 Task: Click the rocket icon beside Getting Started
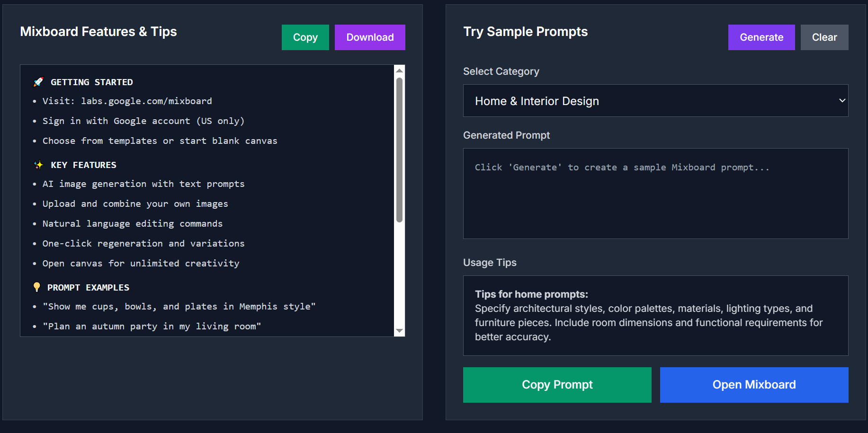pos(38,82)
